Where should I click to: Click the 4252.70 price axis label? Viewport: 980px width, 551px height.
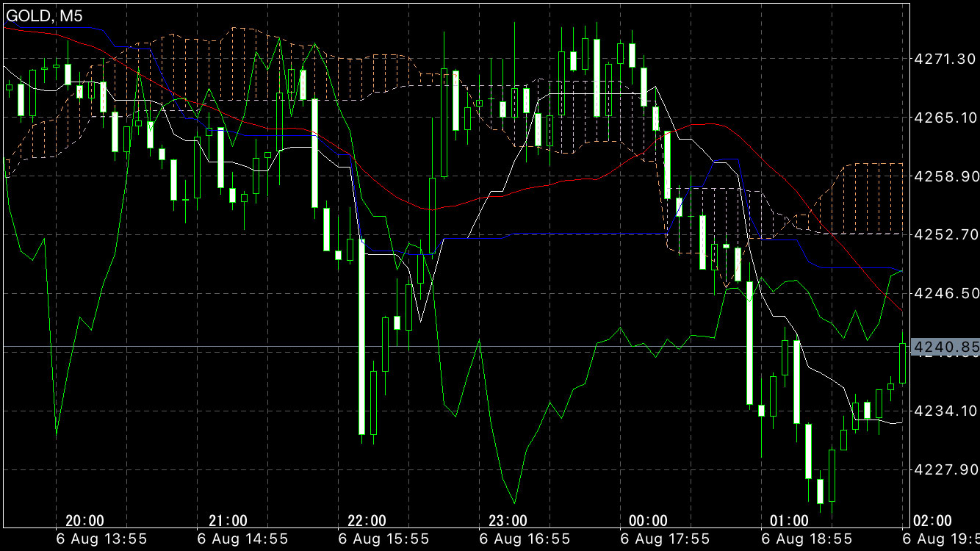[x=945, y=234]
